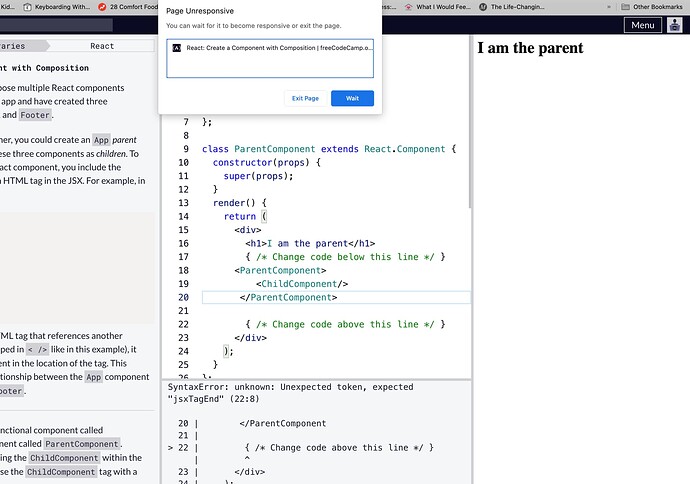The width and height of the screenshot is (690, 484).
Task: Click the 'Change code below this line' comment
Action: pyautogui.click(x=345, y=257)
